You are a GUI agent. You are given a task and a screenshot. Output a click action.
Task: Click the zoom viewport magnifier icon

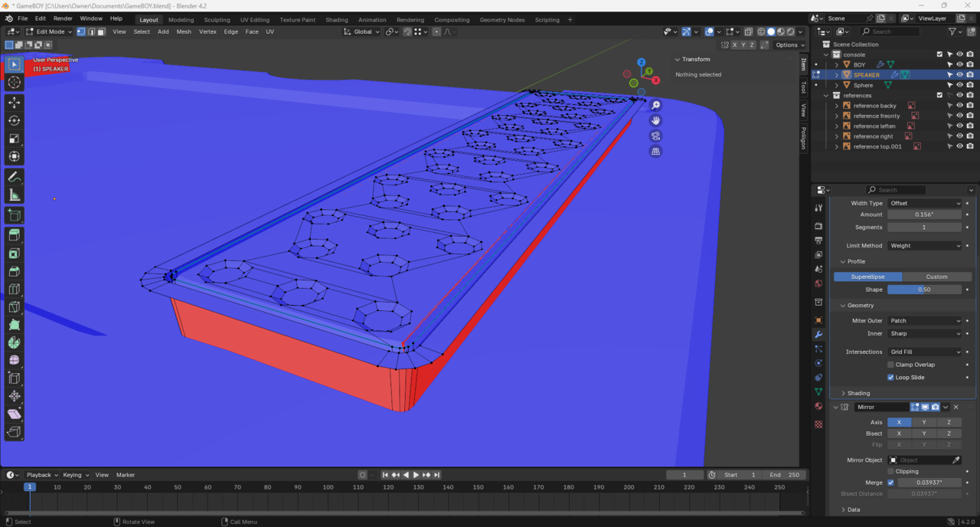(x=655, y=106)
